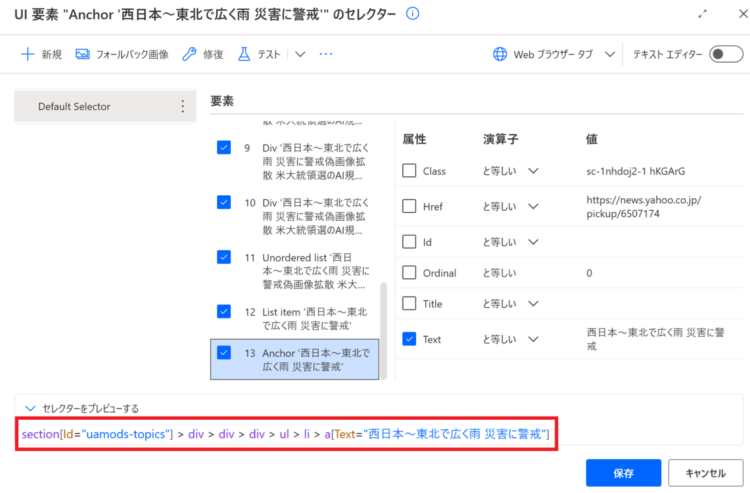Click the Href value news.yahoo.co.jp URL

pos(644,207)
